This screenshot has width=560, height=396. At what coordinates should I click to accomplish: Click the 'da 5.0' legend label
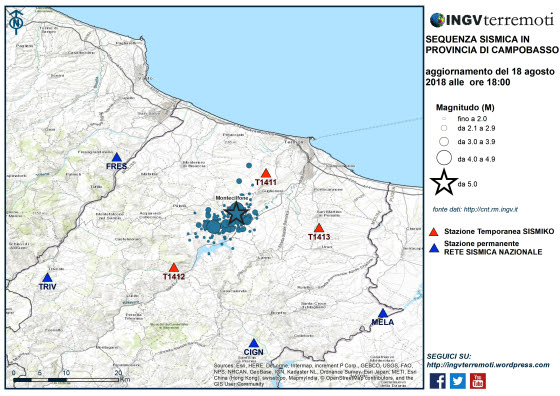tap(468, 184)
